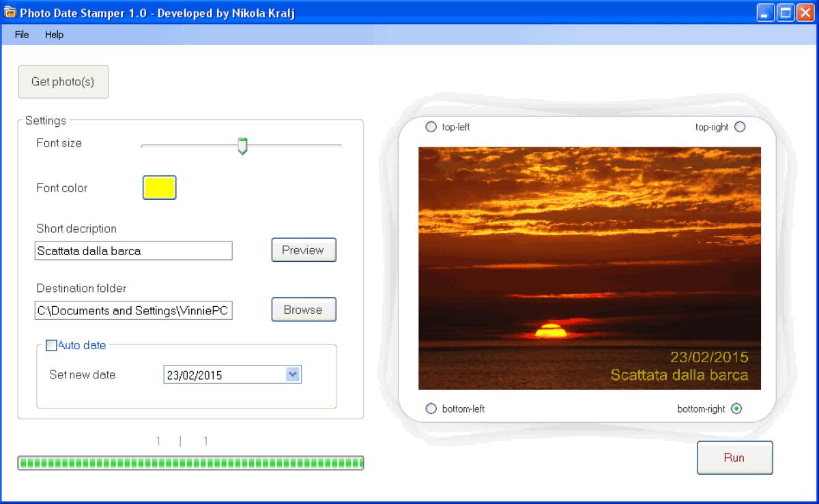Open the window menu via title bar app icon
The image size is (819, 504).
[10, 12]
